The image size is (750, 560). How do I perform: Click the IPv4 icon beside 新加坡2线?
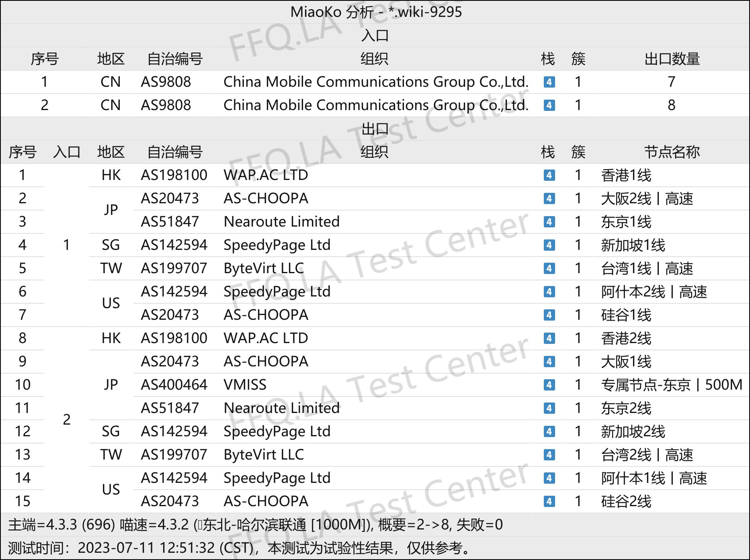point(549,431)
